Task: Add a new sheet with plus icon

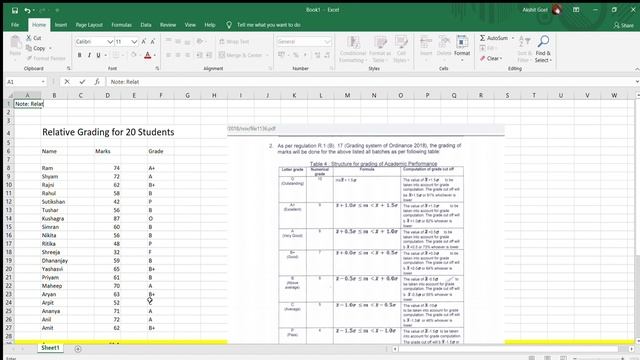Action: 78,349
